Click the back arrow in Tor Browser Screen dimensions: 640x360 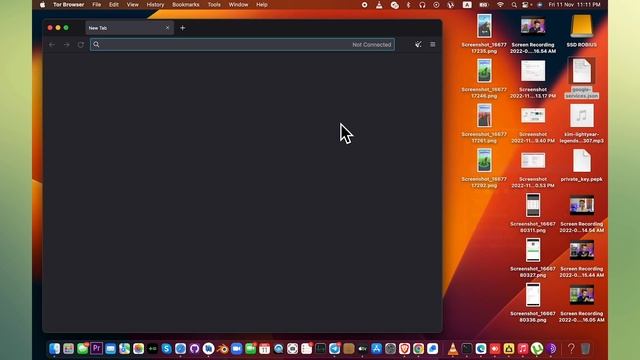[52, 44]
